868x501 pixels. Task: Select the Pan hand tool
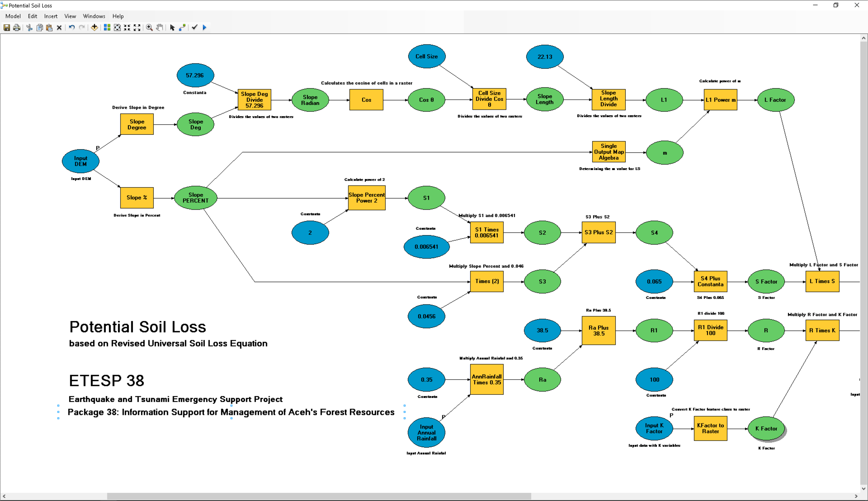tap(159, 27)
